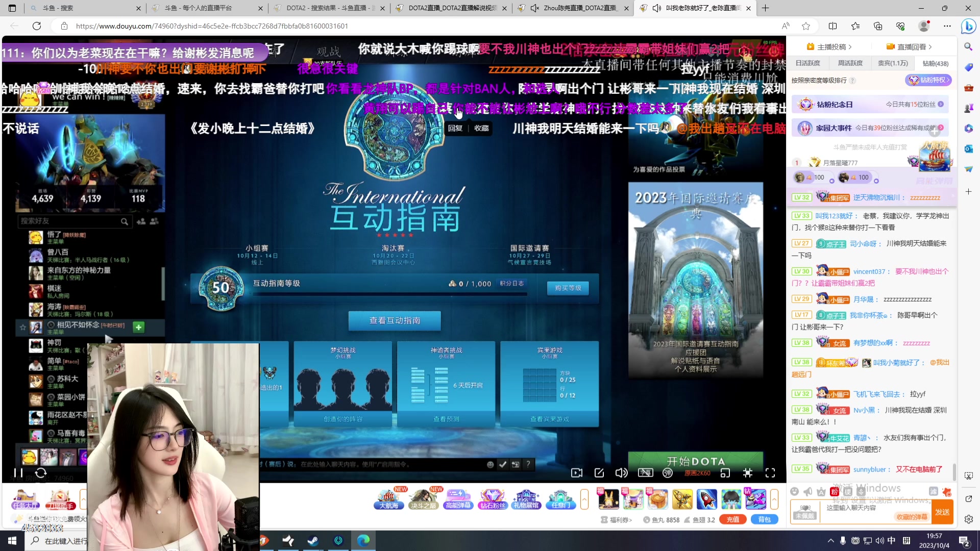Open the 背包 backpack button

click(764, 519)
